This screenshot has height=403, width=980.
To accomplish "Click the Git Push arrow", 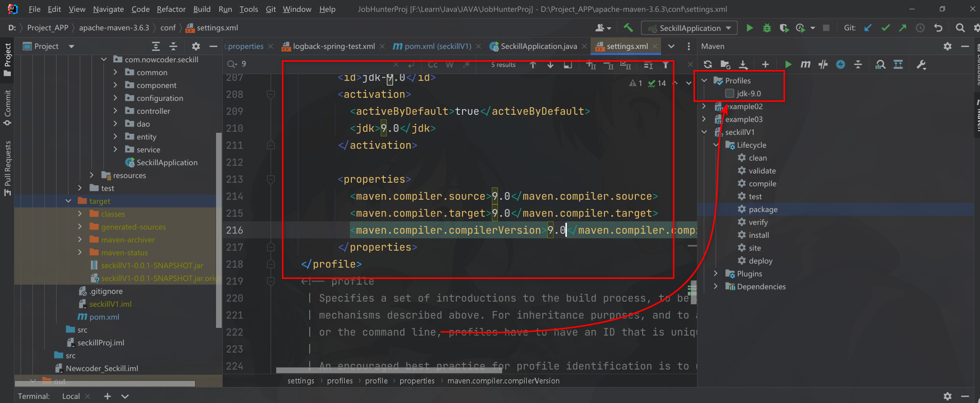I will (903, 28).
